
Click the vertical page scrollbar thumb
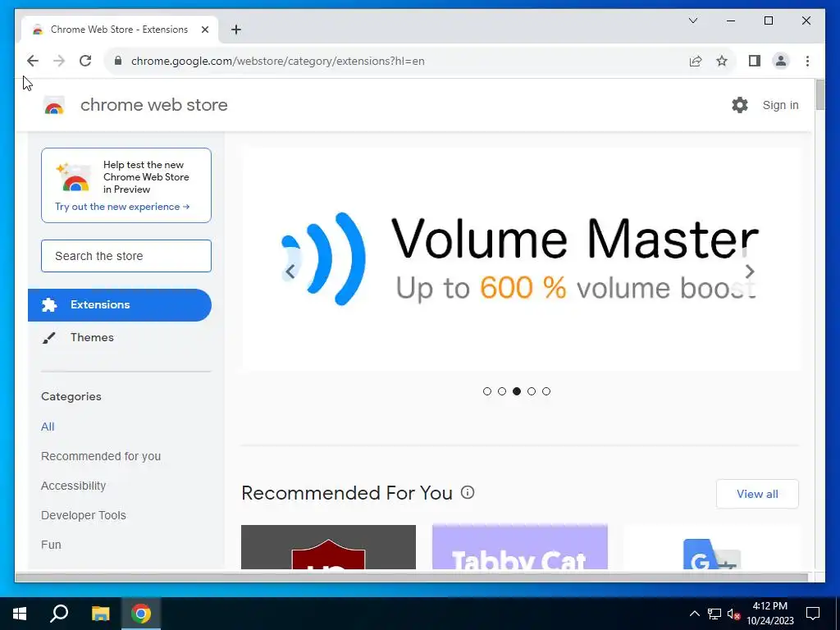pos(819,95)
